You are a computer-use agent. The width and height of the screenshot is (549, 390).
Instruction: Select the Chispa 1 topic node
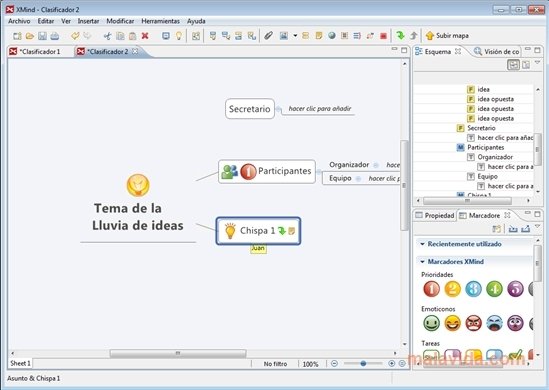pos(258,231)
